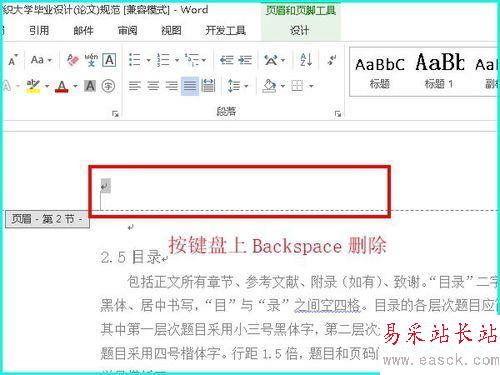Click the 段落 group label

click(x=226, y=111)
